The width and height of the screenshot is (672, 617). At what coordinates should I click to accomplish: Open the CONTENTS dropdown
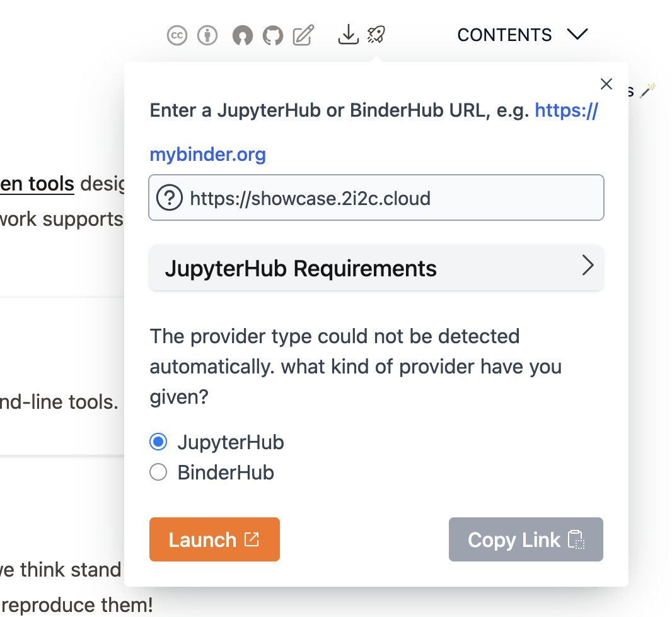522,35
